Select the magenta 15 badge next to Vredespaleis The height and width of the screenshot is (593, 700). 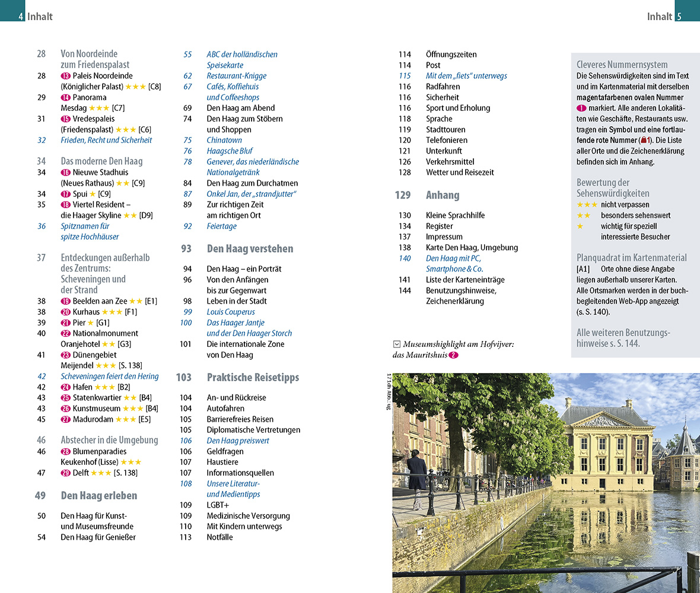point(65,119)
